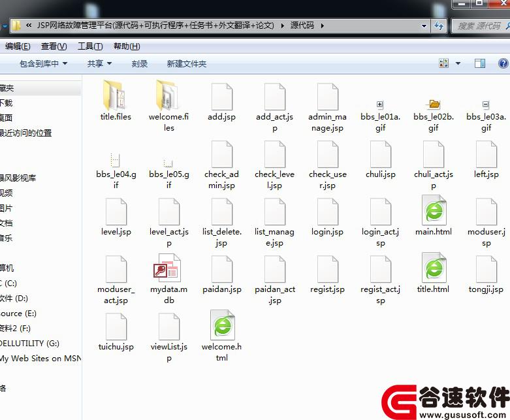Image resolution: width=510 pixels, height=420 pixels.
Task: Select level_act.jsp file
Action: [169, 223]
